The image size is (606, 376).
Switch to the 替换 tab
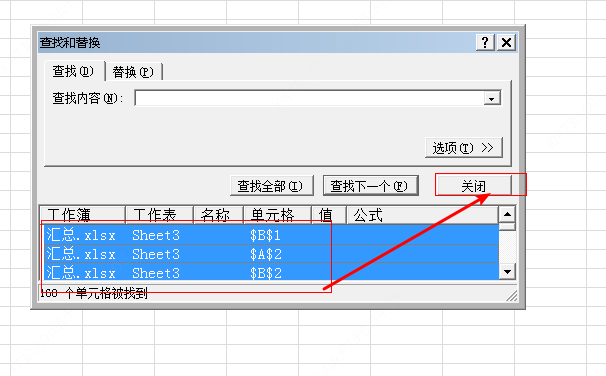pos(133,72)
